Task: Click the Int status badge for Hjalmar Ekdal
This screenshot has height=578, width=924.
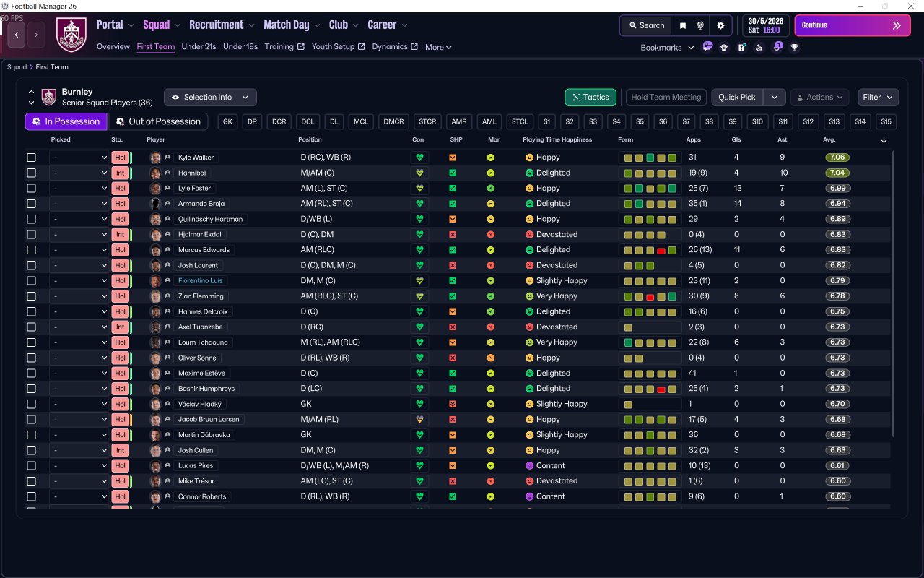Action: point(120,234)
